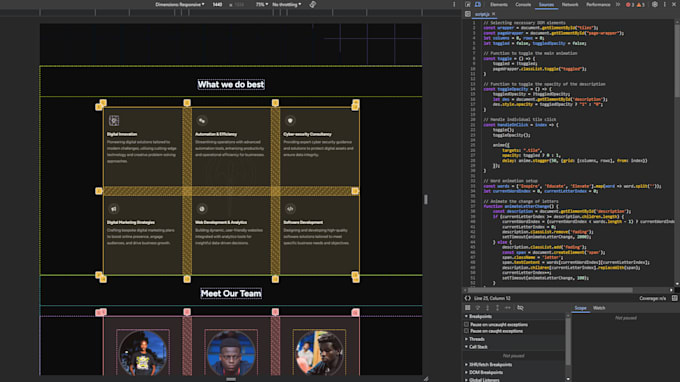Click the error count badge
Image resolution: width=680 pixels, height=382 pixels.
pyautogui.click(x=630, y=5)
